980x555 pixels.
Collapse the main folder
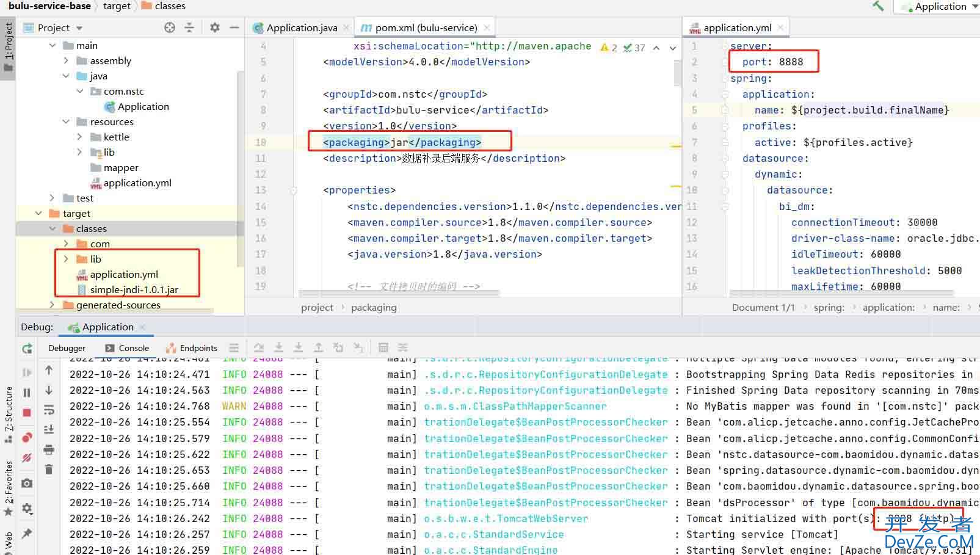[x=53, y=45]
